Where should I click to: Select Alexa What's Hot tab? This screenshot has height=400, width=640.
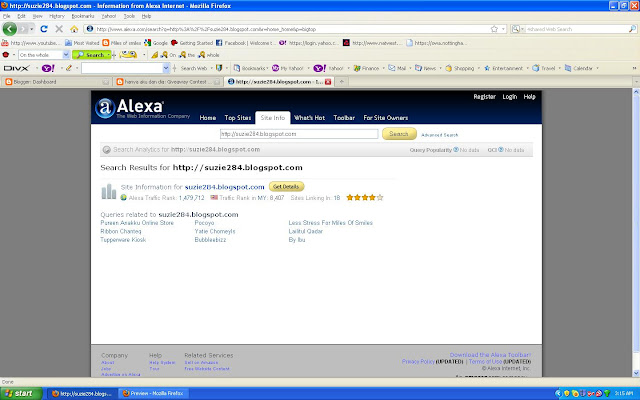[x=309, y=118]
